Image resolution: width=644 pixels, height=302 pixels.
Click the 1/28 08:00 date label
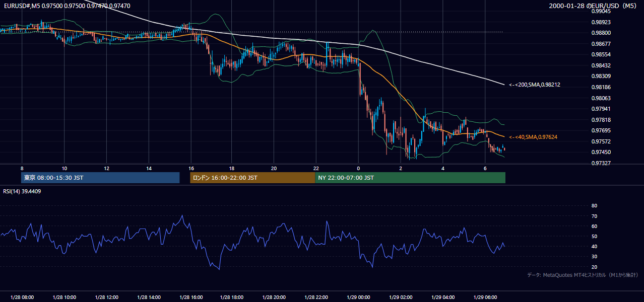click(x=22, y=297)
